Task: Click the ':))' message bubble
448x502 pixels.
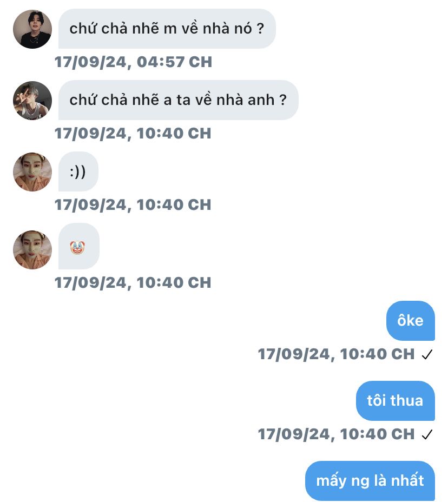Action: [78, 171]
